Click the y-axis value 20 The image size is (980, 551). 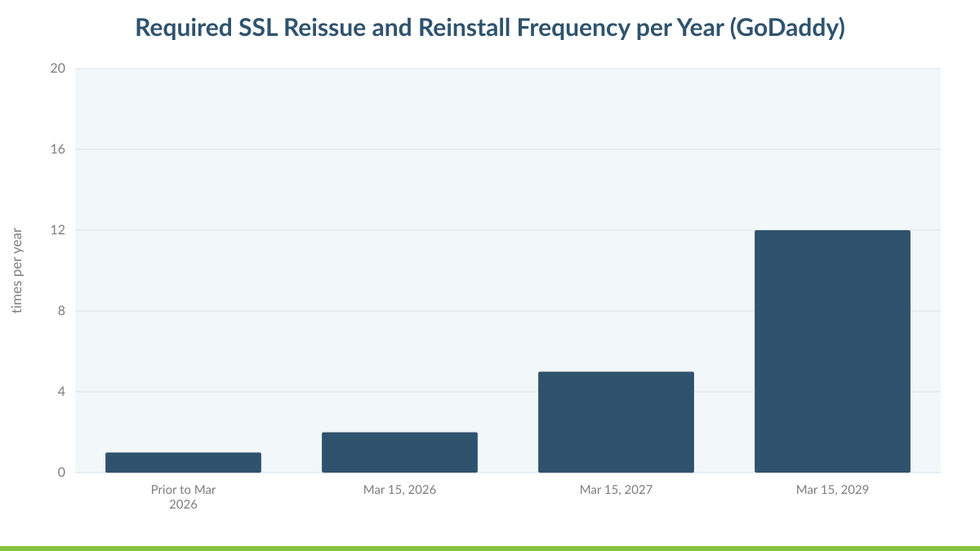(x=57, y=69)
